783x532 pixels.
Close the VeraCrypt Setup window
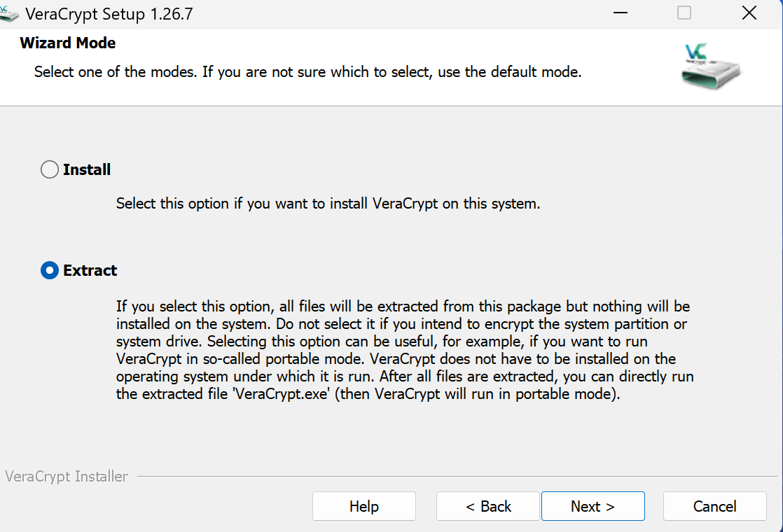[749, 13]
